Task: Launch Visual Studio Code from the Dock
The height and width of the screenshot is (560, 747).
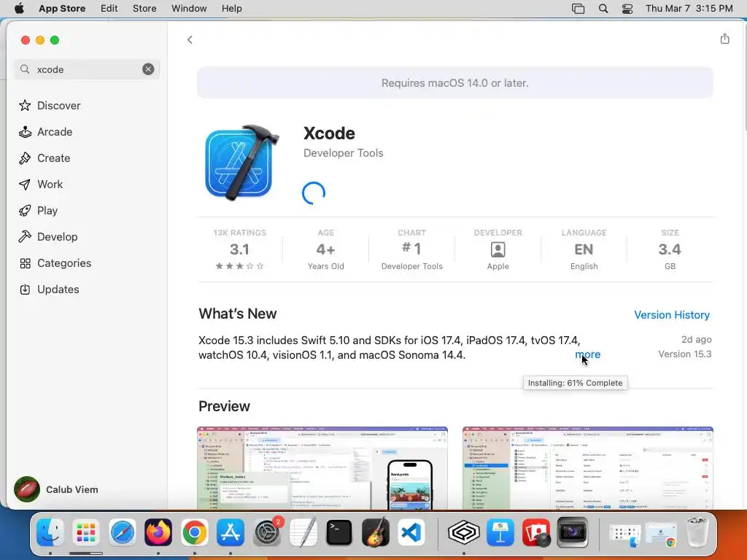Action: [411, 532]
